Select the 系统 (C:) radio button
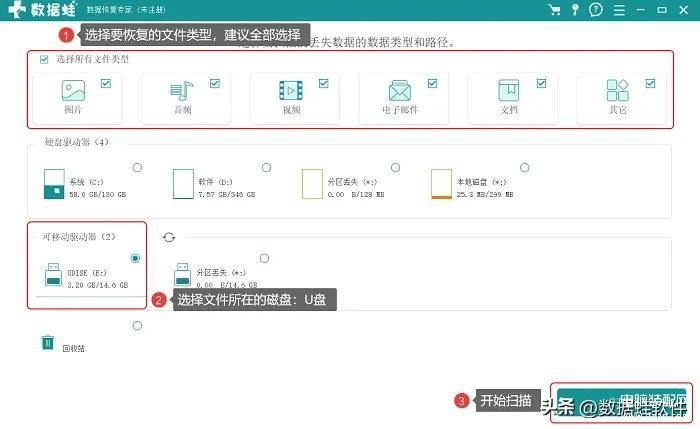 137,167
